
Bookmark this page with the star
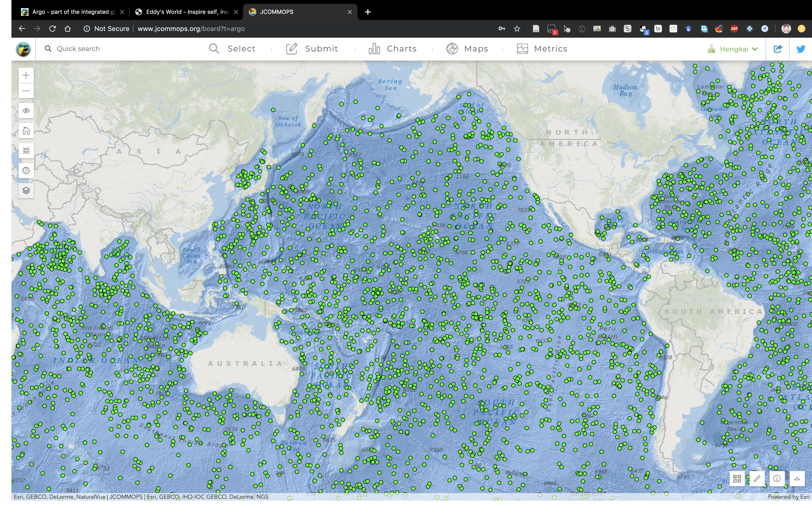tap(517, 29)
